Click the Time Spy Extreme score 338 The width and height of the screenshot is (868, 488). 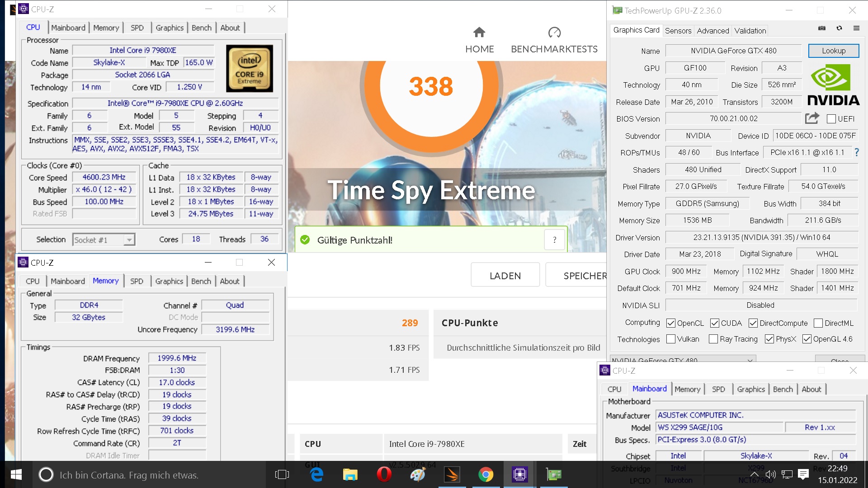(x=431, y=86)
